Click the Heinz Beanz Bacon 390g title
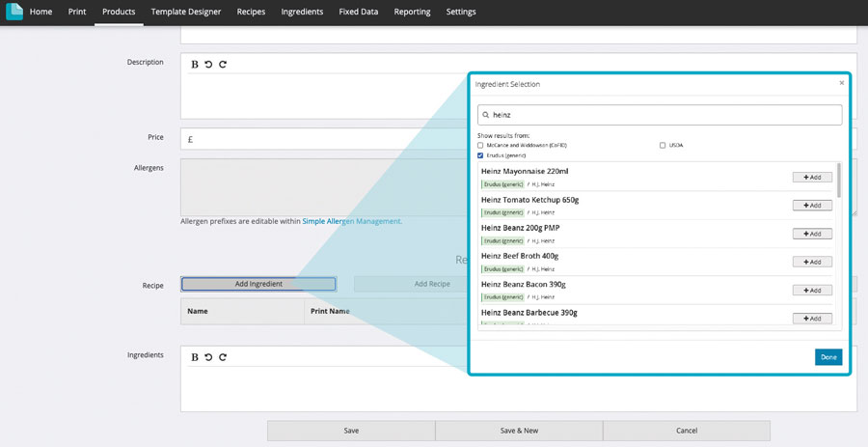 click(x=523, y=284)
